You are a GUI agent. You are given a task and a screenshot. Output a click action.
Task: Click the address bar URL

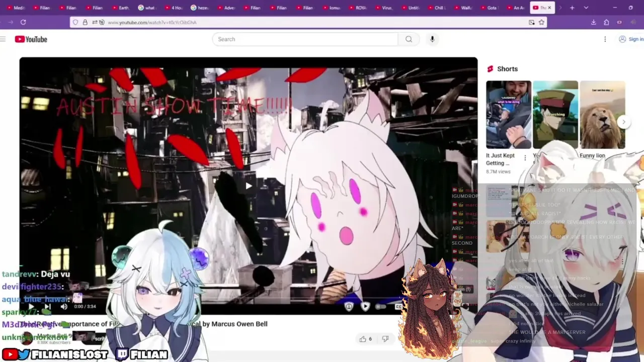pyautogui.click(x=152, y=23)
